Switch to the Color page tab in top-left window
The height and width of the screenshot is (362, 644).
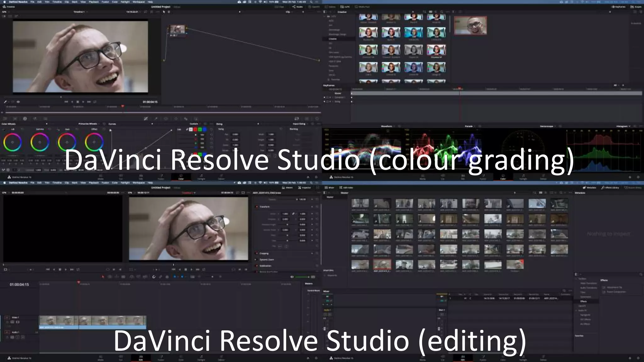click(181, 177)
